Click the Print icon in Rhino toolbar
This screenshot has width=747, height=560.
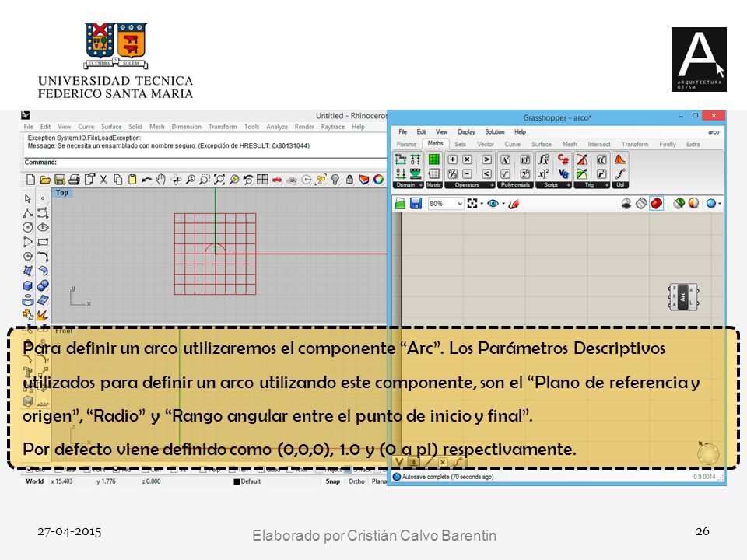click(x=75, y=180)
